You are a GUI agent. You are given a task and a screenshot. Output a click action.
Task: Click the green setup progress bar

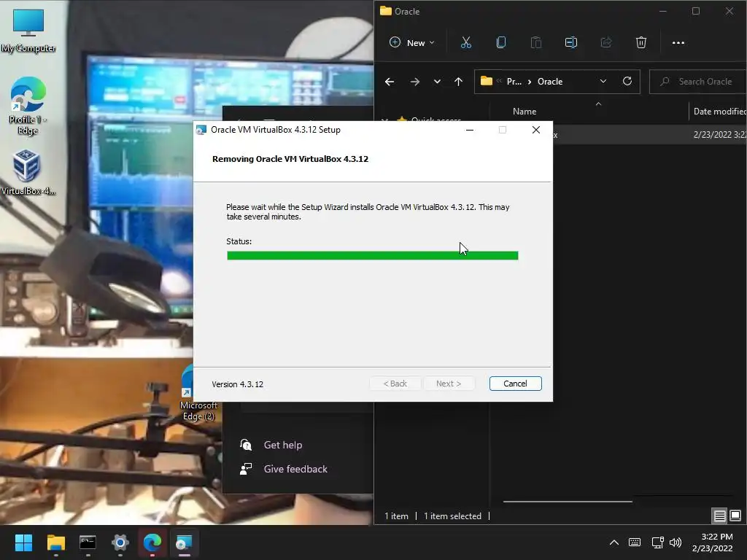373,256
